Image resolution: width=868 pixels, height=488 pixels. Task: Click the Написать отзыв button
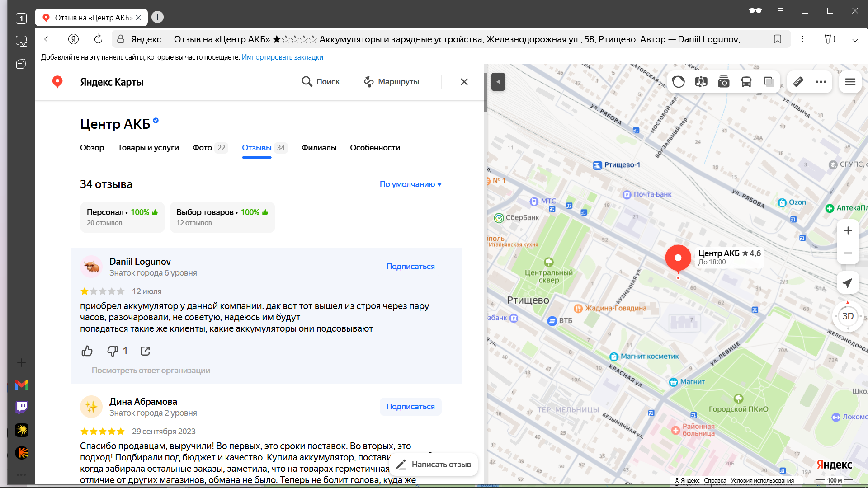point(434,465)
